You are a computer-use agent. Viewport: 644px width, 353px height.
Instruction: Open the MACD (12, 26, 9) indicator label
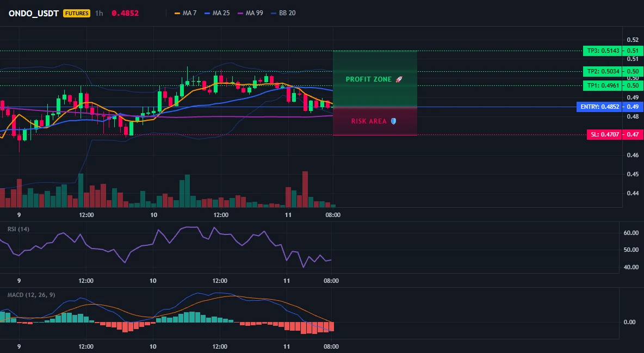tap(31, 295)
